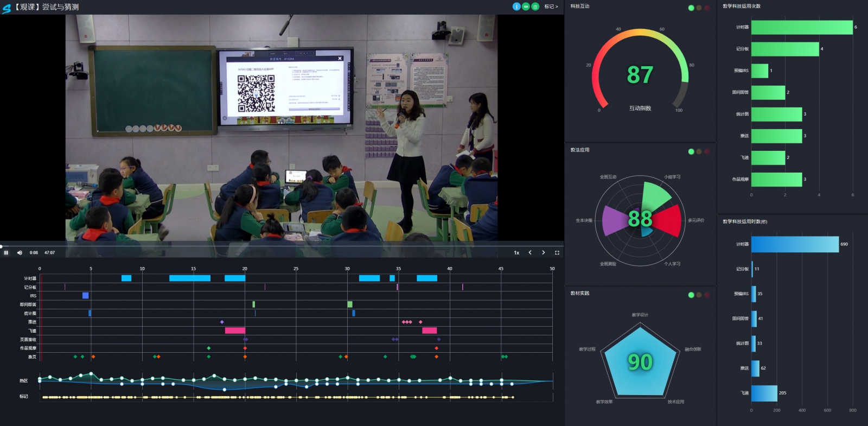
Task: Pause the lesson video playback
Action: (x=6, y=252)
